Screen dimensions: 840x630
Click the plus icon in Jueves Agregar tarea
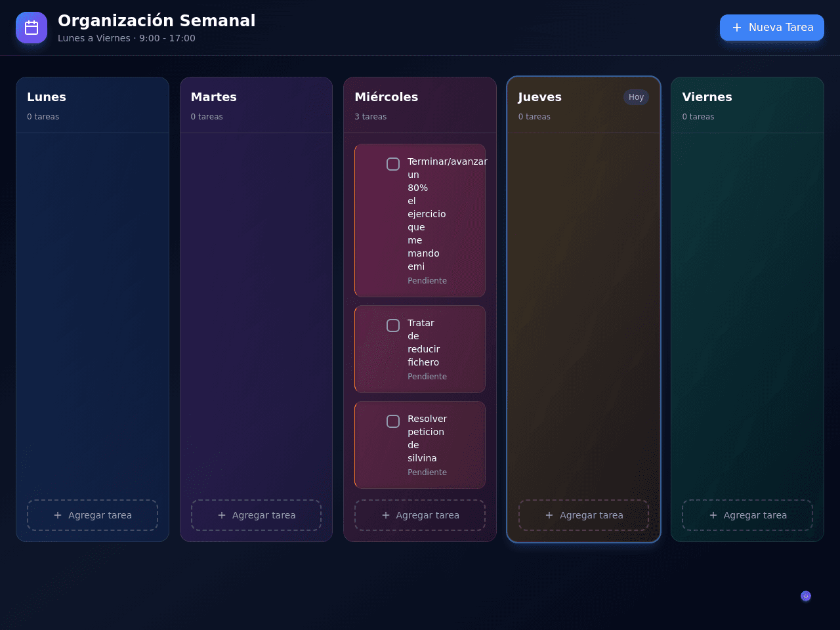point(549,515)
